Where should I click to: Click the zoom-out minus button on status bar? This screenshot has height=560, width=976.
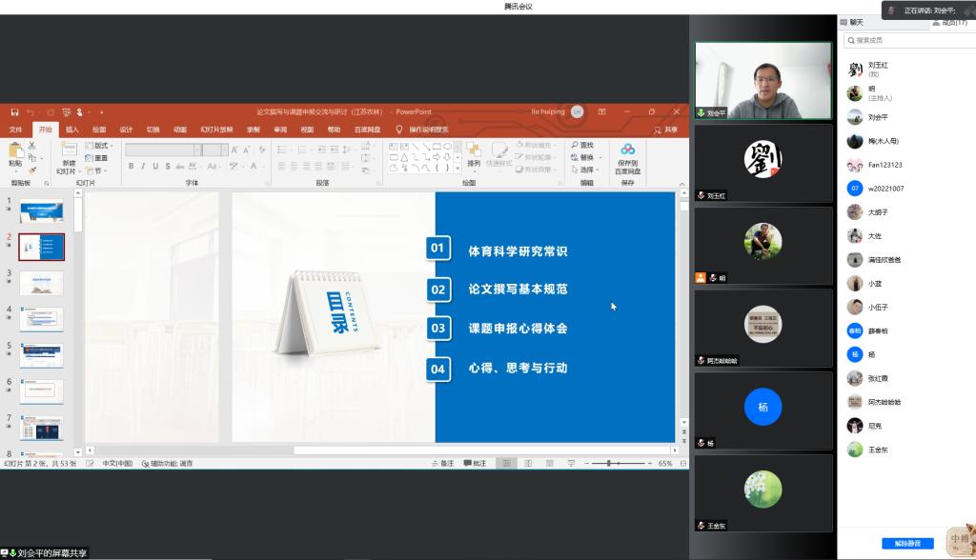point(587,464)
